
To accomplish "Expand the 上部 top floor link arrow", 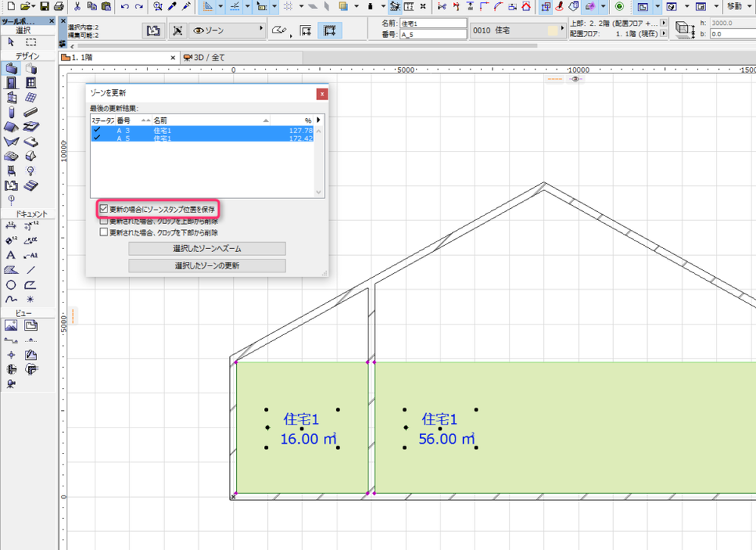I will pos(664,23).
